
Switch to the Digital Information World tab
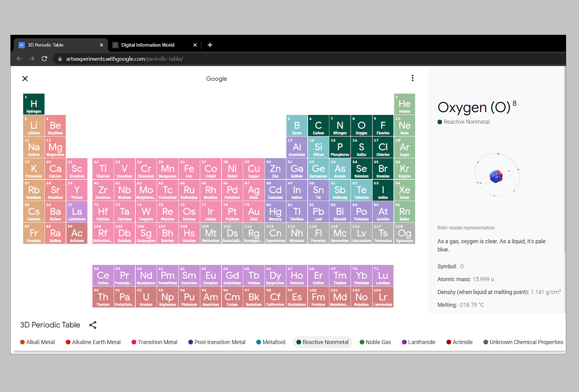pos(148,45)
